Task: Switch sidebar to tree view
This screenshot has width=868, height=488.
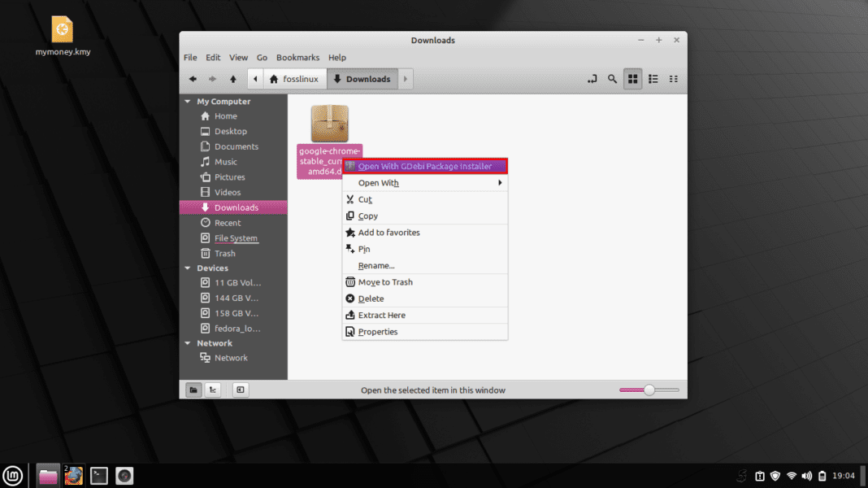Action: tap(213, 390)
